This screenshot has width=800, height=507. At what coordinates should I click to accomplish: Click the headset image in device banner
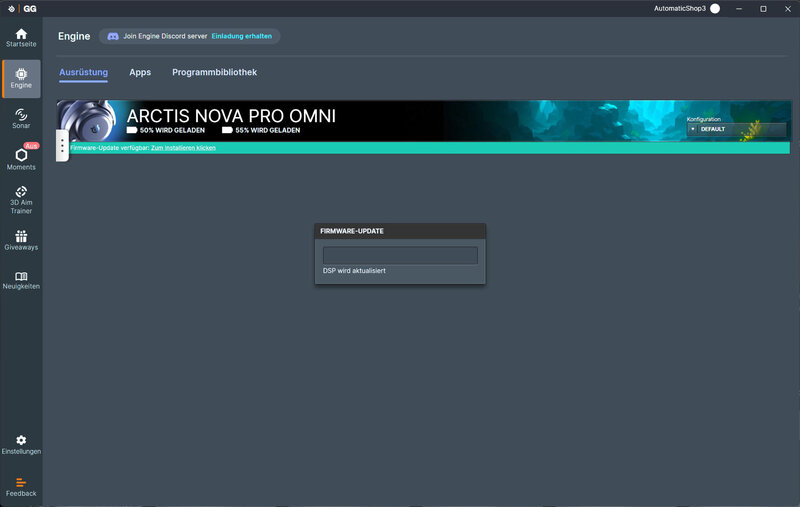point(89,121)
